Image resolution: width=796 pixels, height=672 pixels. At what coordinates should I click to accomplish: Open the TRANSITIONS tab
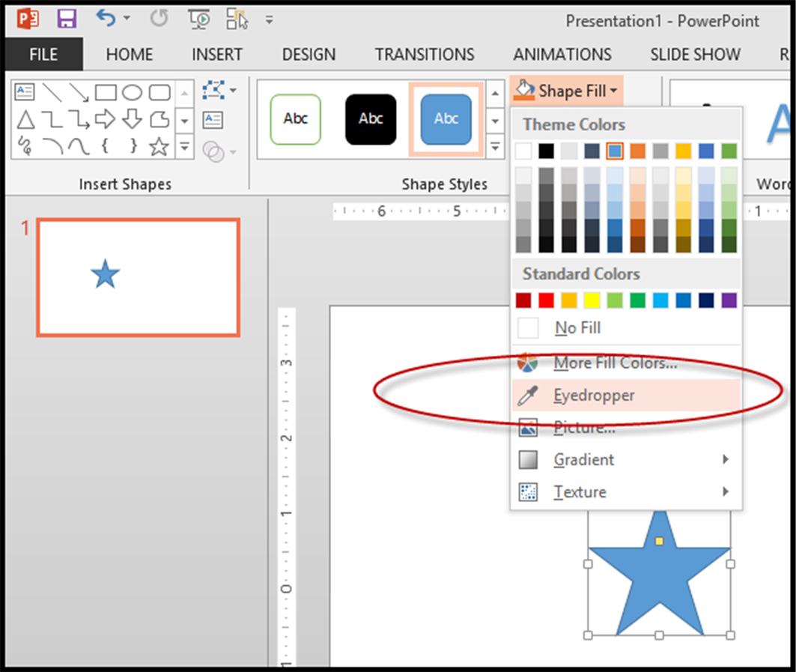(425, 55)
